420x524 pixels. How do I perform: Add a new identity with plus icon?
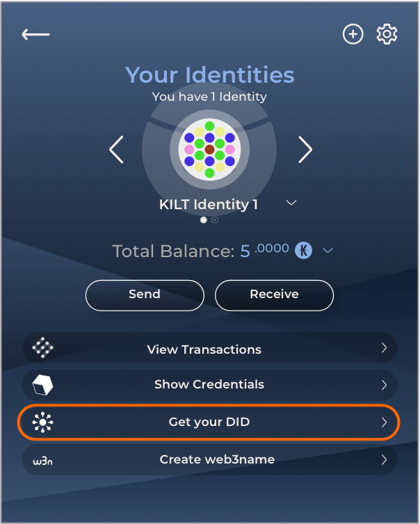[x=353, y=34]
